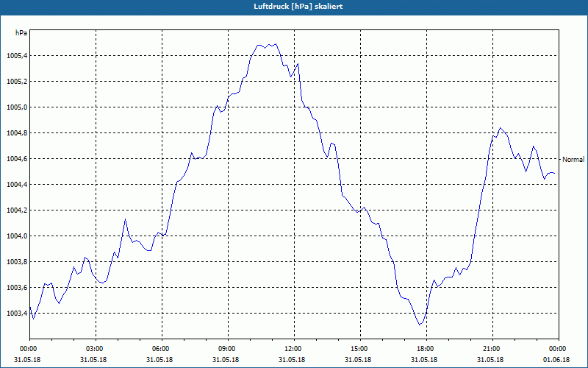
Task: Select the 1004,0 y-axis value
Action: point(16,236)
